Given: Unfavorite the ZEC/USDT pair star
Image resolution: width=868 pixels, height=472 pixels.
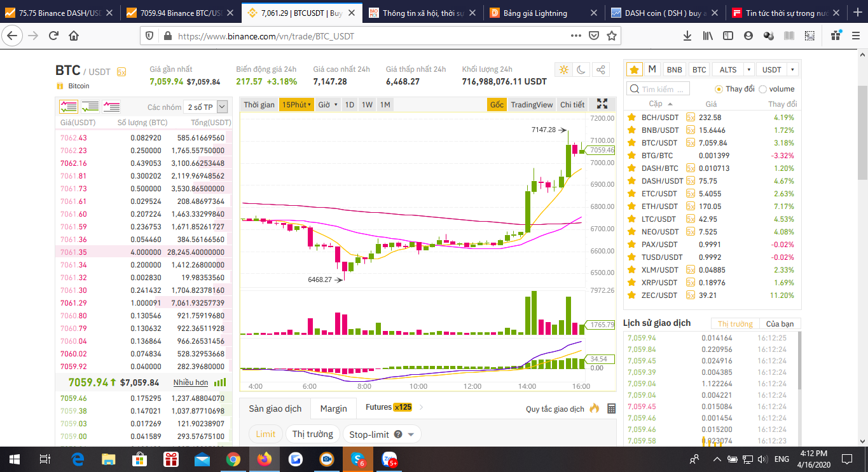Looking at the screenshot, I should point(631,295).
